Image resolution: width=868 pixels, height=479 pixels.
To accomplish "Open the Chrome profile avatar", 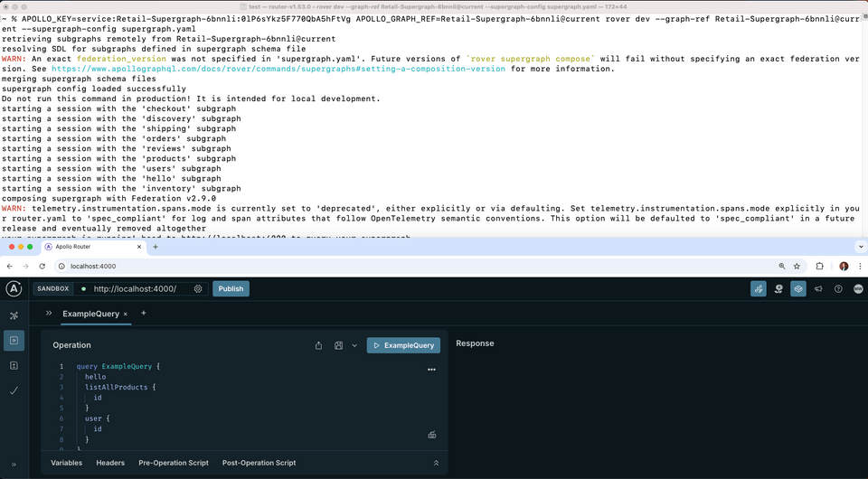I will [844, 266].
